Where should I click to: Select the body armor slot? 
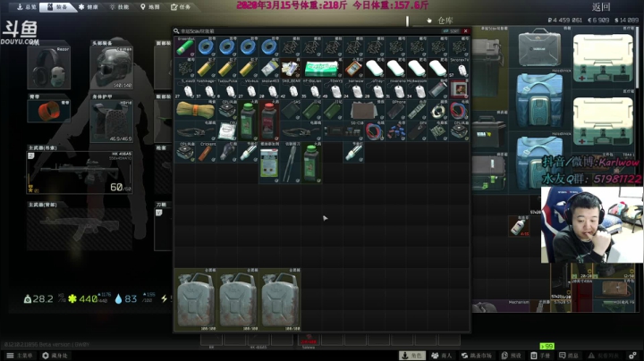pyautogui.click(x=111, y=122)
